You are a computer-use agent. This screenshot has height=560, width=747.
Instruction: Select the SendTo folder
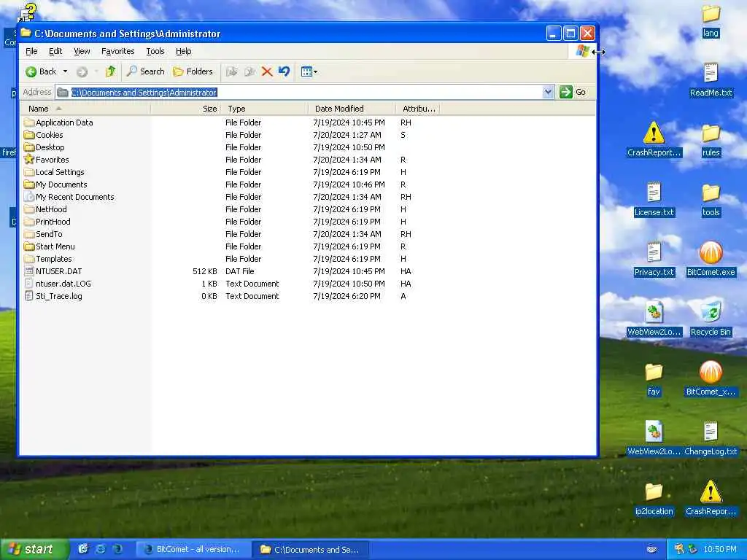point(43,234)
